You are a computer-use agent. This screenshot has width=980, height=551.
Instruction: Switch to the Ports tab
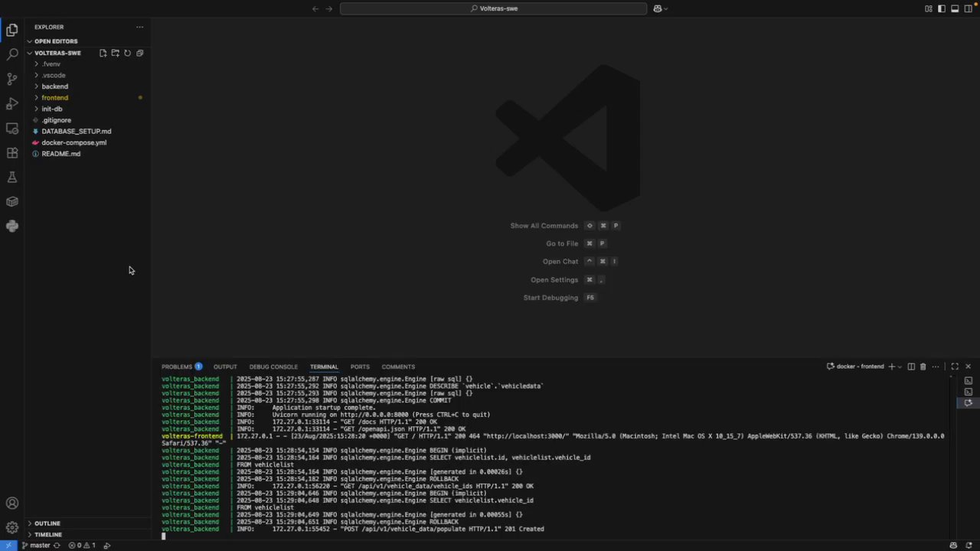click(360, 367)
